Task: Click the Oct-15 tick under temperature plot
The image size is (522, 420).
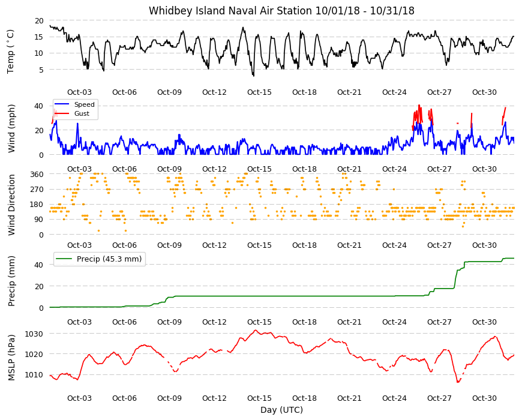Action: point(259,92)
